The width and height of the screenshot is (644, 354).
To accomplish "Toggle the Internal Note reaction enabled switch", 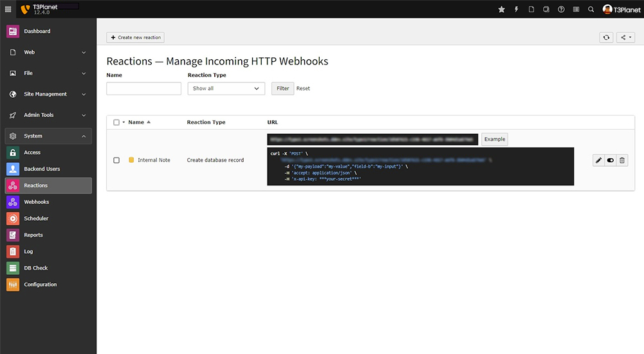I will tap(611, 160).
